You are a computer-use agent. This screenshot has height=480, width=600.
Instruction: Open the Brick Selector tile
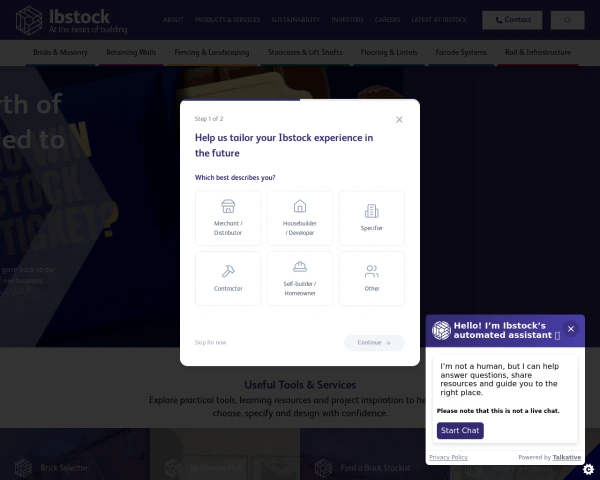pyautogui.click(x=75, y=454)
